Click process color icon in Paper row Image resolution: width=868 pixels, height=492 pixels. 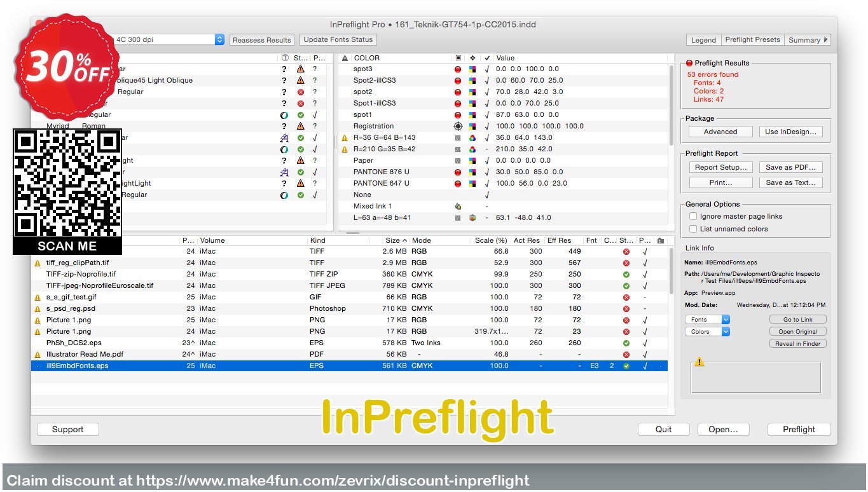pyautogui.click(x=458, y=160)
